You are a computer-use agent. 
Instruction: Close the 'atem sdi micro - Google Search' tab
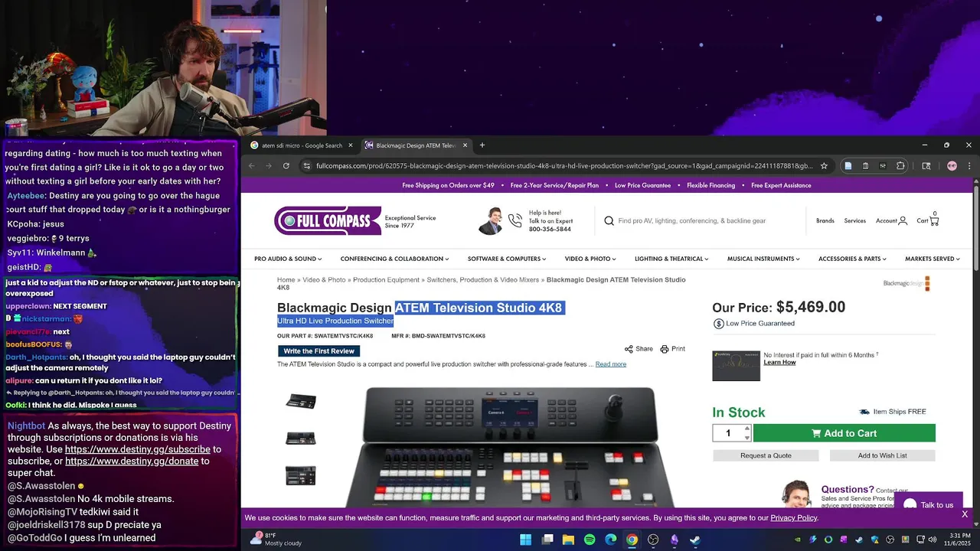(x=351, y=145)
